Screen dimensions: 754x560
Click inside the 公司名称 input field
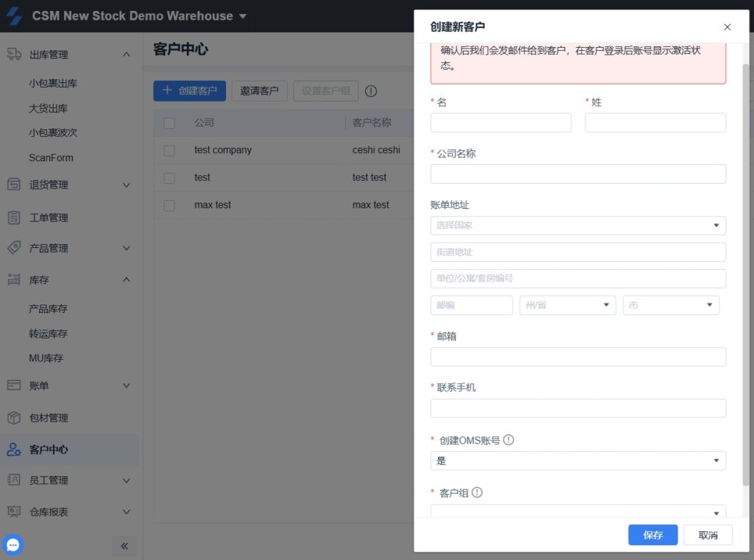[x=578, y=174]
